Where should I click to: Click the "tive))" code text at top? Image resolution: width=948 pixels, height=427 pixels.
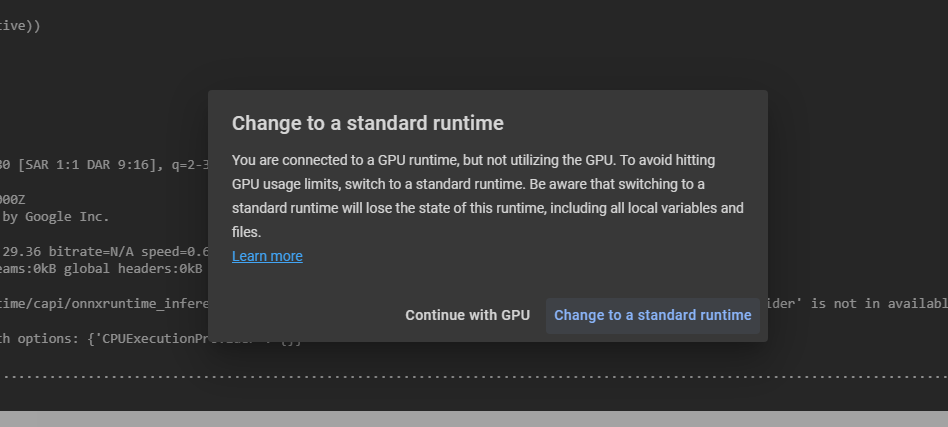coord(21,26)
